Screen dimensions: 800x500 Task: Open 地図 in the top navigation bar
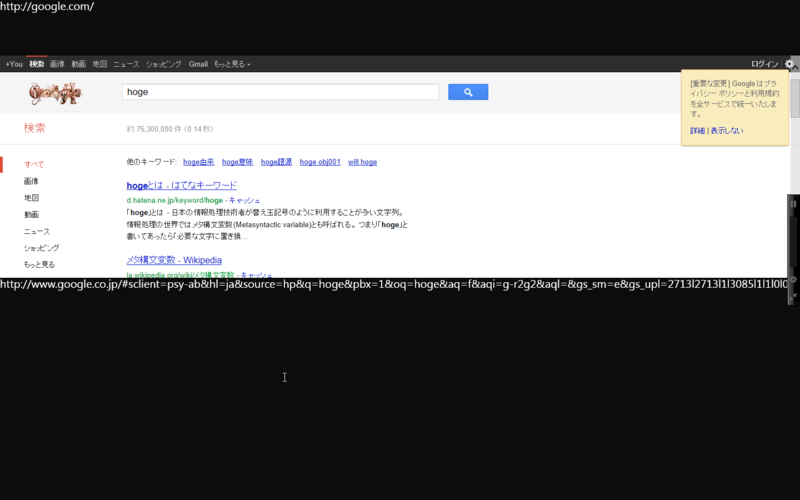[99, 64]
